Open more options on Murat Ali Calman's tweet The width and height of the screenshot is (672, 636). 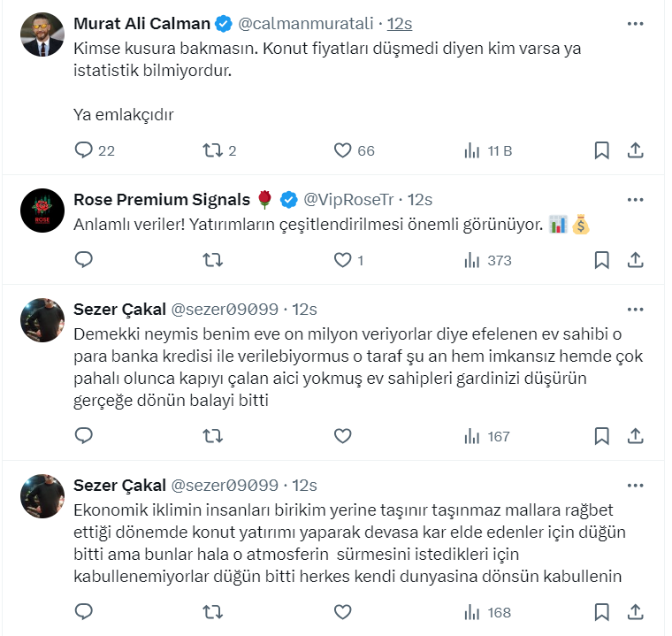635,23
